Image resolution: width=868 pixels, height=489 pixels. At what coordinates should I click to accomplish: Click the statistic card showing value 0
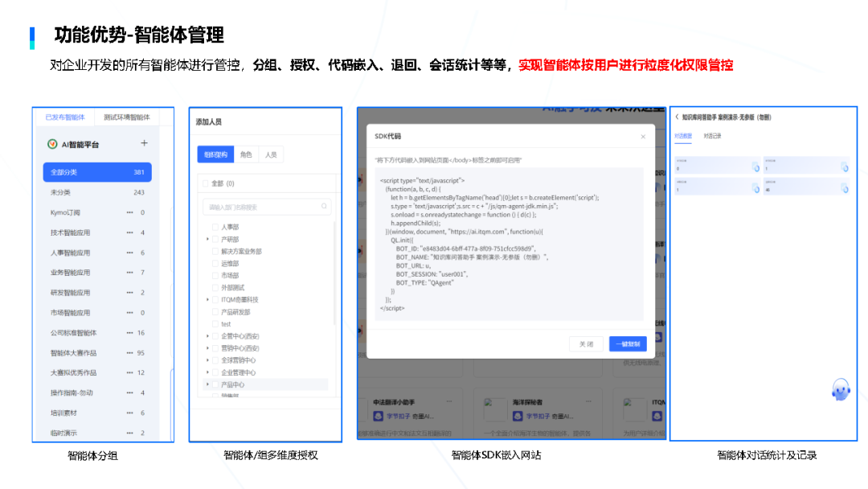(718, 165)
